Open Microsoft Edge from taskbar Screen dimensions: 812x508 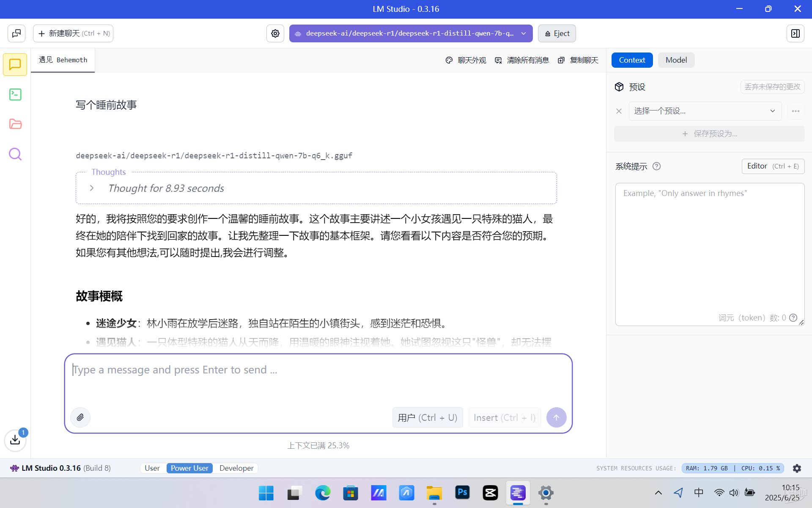323,493
